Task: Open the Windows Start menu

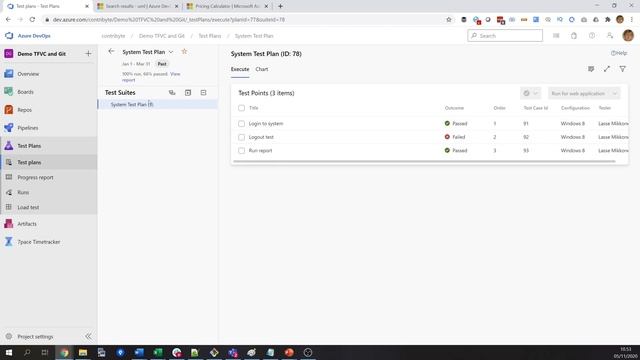Action: [x=9, y=352]
